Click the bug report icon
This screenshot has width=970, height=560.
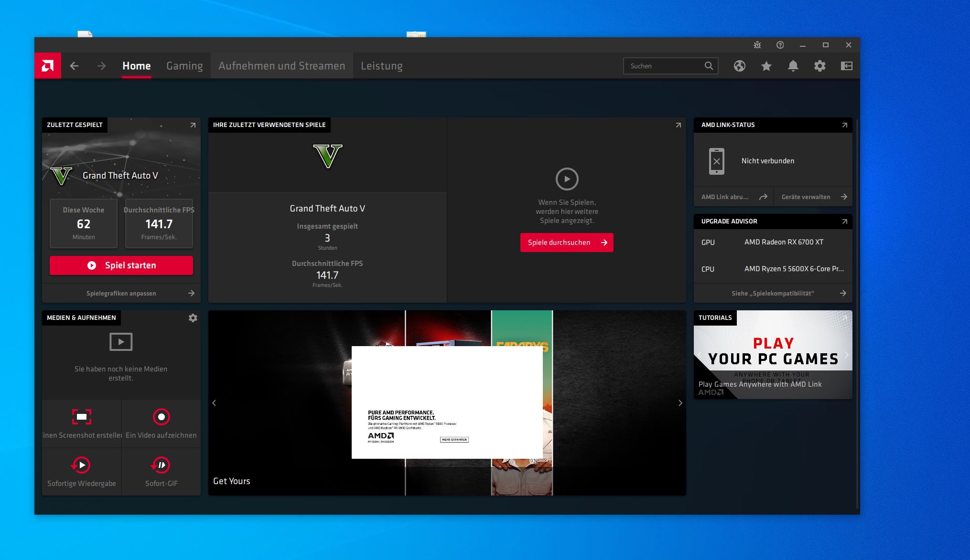[x=757, y=45]
